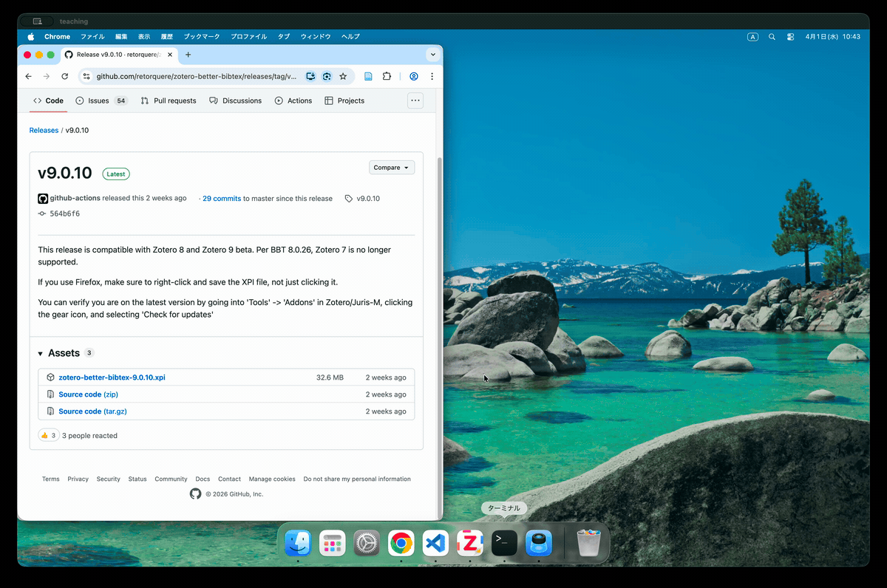Click the Chrome address bar

click(196, 76)
